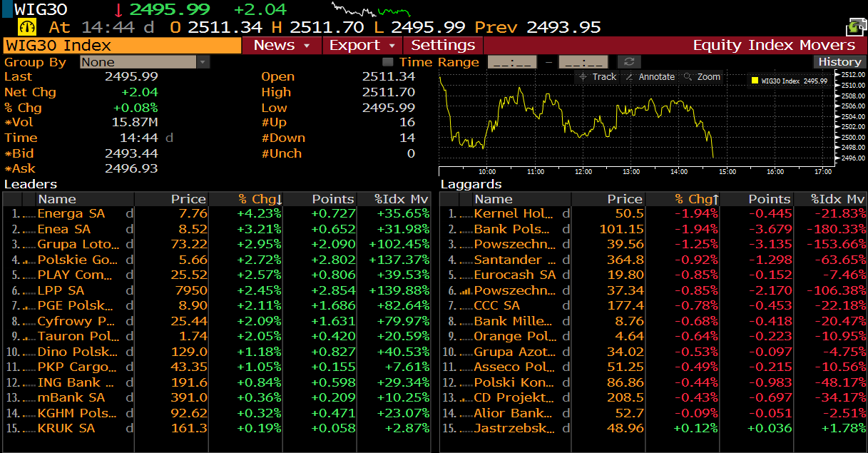Select Jastrzebsk row in Laggards
The image size is (868, 453).
tap(653, 429)
